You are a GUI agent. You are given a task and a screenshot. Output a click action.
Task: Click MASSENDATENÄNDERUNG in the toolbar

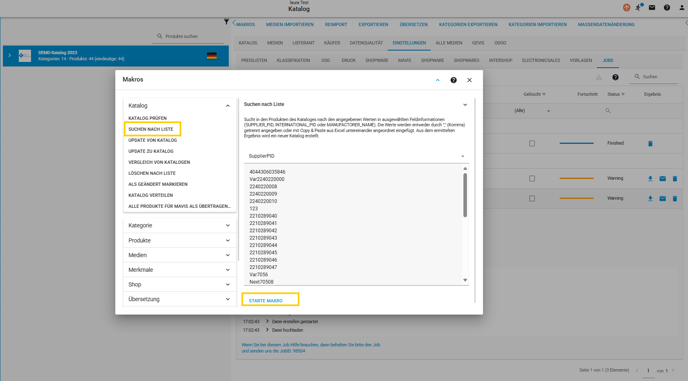606,25
